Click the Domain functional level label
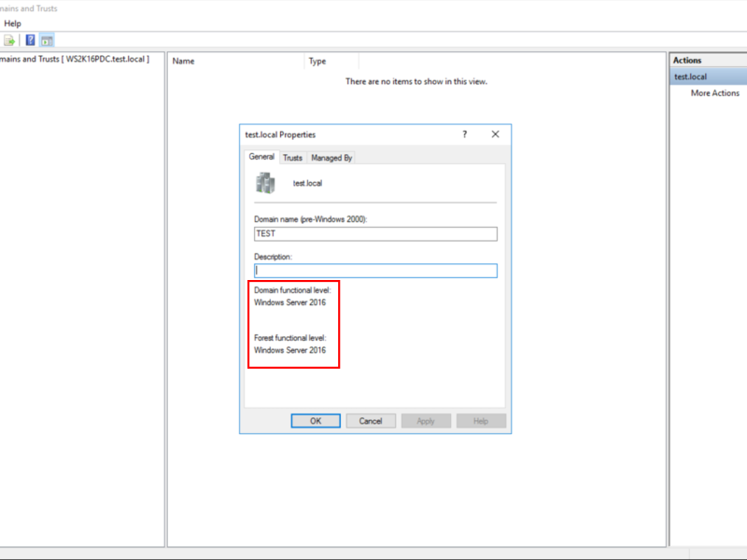Image resolution: width=747 pixels, height=560 pixels. pos(292,290)
